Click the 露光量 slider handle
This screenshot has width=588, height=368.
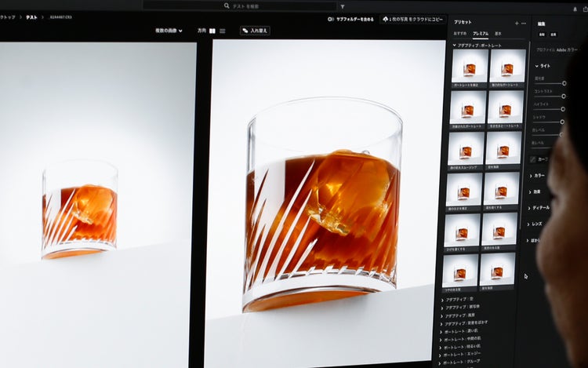click(564, 83)
